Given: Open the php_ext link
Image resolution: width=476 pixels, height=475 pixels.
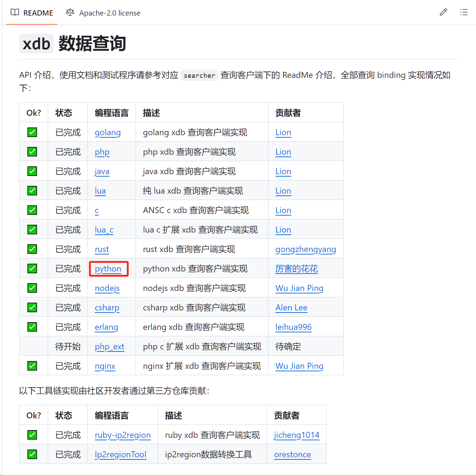Looking at the screenshot, I should [x=109, y=347].
